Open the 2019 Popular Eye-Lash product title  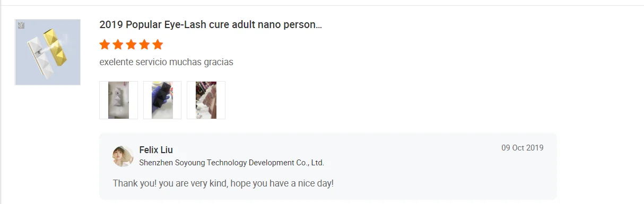click(211, 25)
